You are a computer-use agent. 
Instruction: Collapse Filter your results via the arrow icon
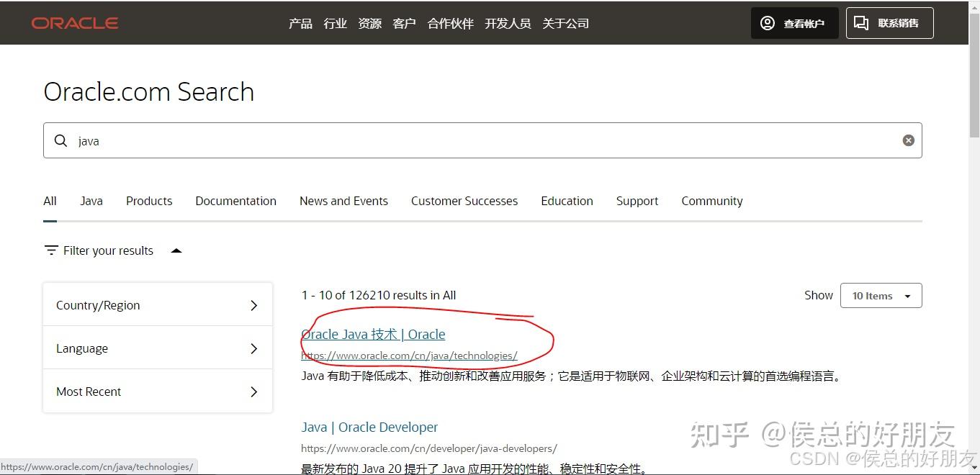click(x=176, y=250)
